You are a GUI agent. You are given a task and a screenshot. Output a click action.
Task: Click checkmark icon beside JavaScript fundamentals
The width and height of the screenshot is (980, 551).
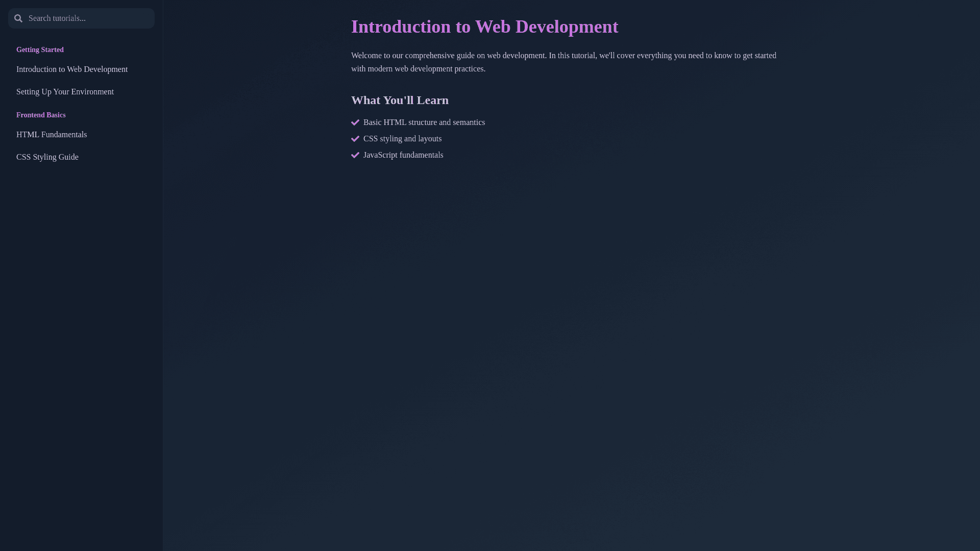355,155
